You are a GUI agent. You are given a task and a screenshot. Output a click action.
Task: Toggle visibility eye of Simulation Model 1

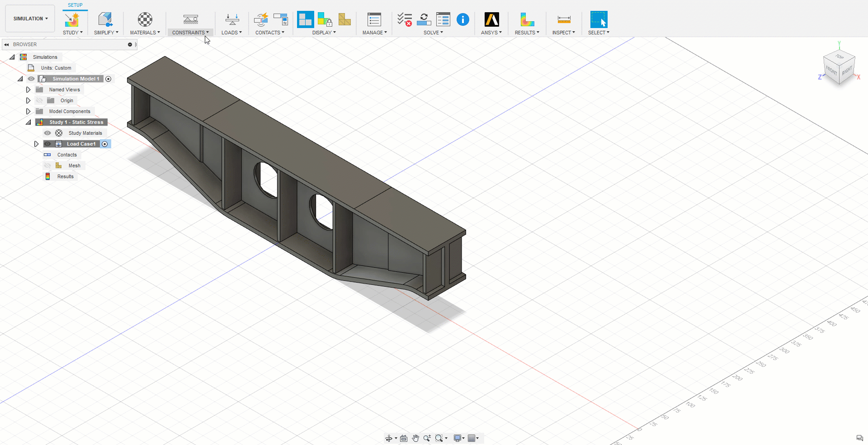31,79
